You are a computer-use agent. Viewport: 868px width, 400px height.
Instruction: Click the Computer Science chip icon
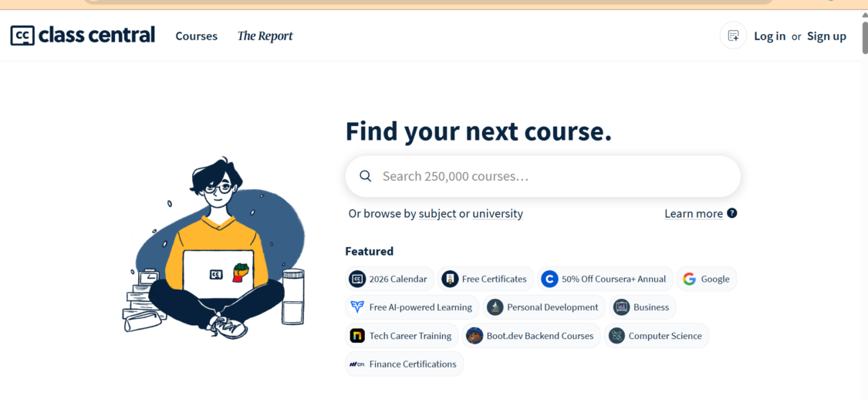pos(616,336)
